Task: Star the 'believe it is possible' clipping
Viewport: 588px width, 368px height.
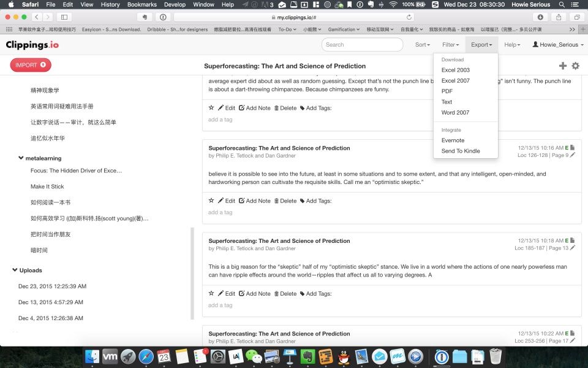Action: pyautogui.click(x=211, y=201)
